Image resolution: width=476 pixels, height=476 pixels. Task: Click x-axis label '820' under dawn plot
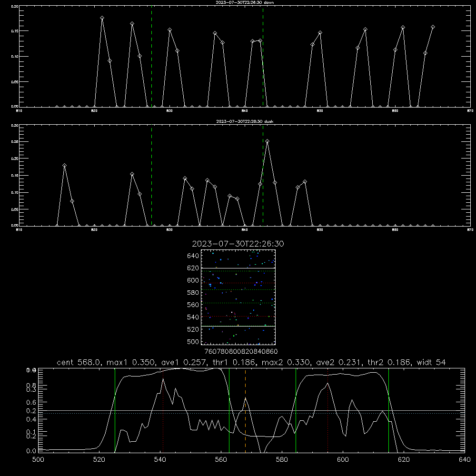pos(94,111)
